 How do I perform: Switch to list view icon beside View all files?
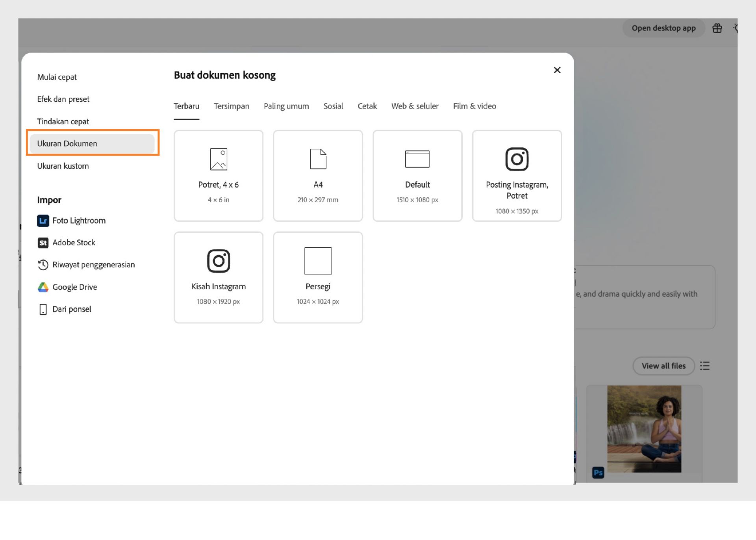tap(705, 366)
